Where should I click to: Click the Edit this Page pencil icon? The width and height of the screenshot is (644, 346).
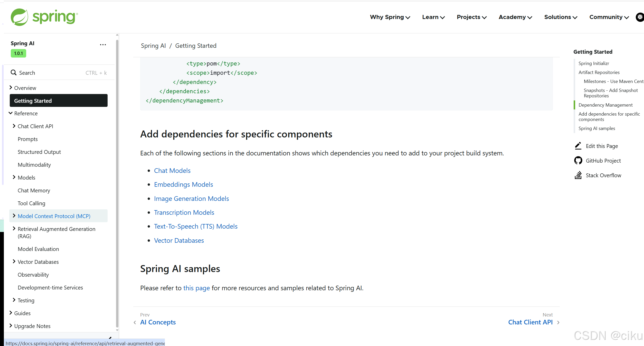coord(578,146)
